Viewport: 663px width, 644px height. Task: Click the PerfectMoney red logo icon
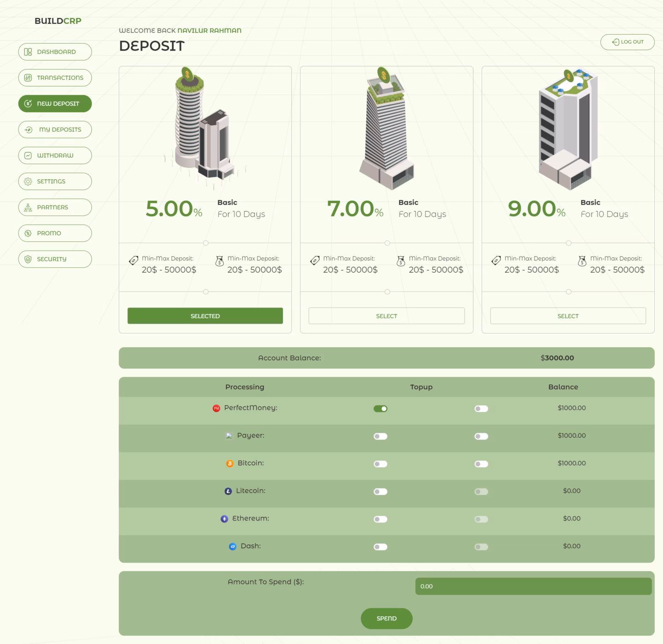pos(216,408)
